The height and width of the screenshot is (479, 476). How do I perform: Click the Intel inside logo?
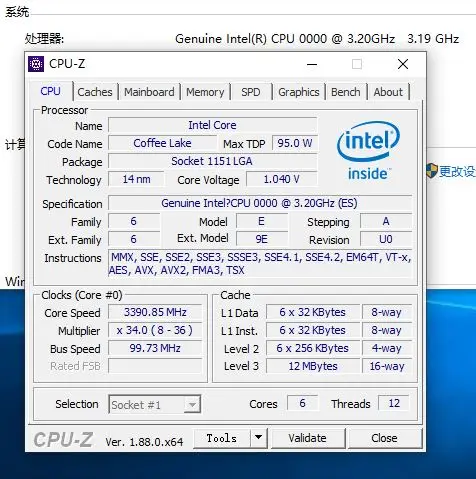(x=368, y=151)
